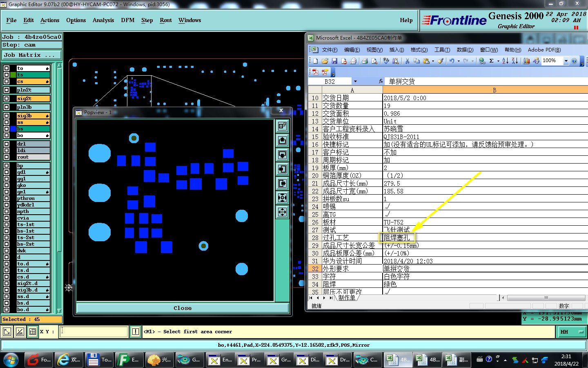Expand the Adobe PDF toolbar options arrow
588x368 pixels.
(x=333, y=73)
